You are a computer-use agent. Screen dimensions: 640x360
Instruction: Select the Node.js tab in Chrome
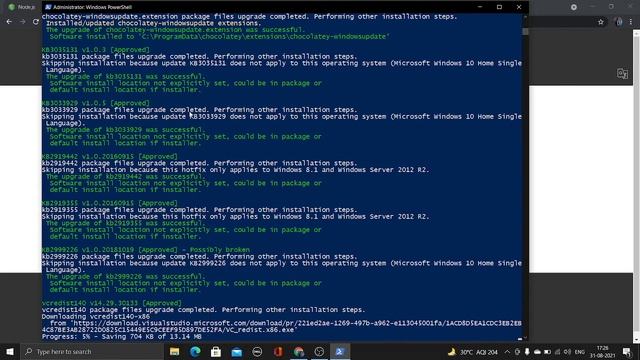pyautogui.click(x=22, y=7)
